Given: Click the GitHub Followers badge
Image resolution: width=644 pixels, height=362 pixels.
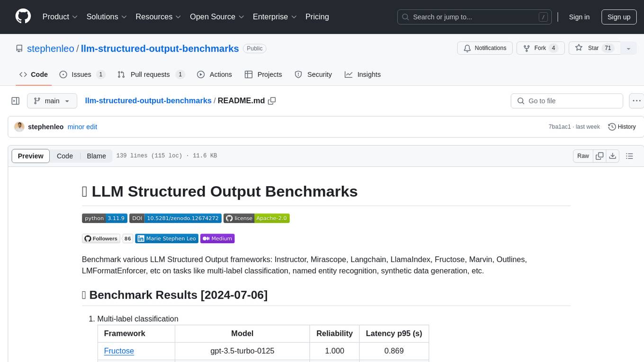Looking at the screenshot, I should [x=100, y=238].
